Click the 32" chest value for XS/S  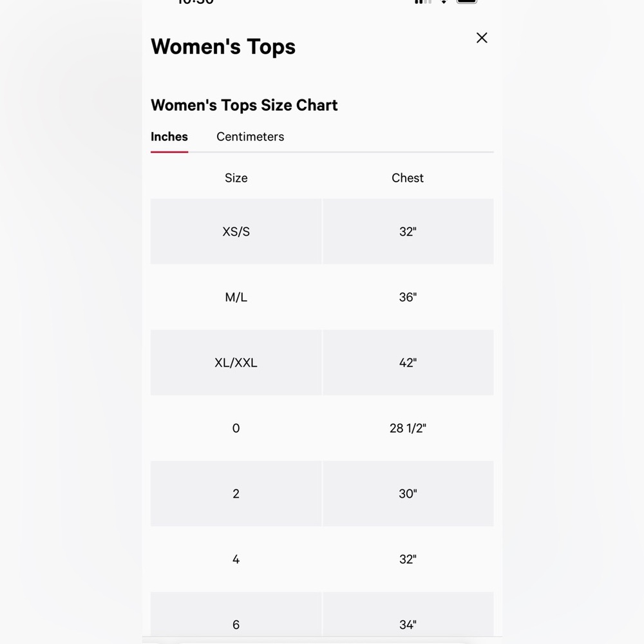(408, 231)
